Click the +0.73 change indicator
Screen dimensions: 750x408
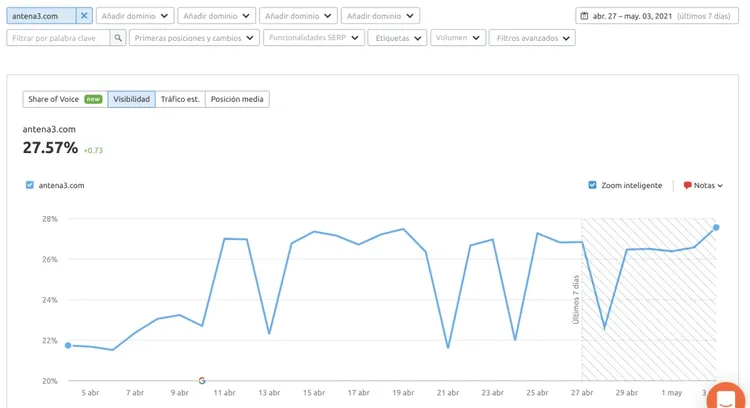pos(93,150)
